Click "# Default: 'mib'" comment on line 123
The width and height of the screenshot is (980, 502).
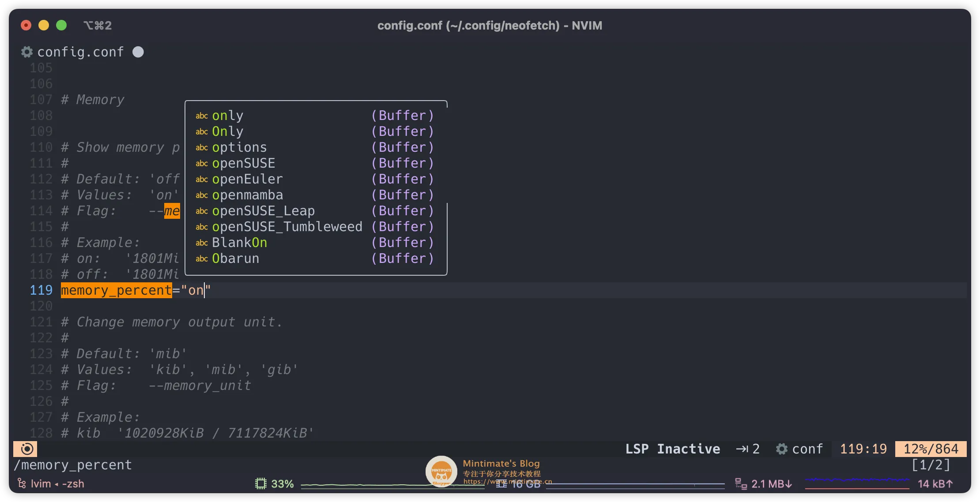click(x=124, y=354)
